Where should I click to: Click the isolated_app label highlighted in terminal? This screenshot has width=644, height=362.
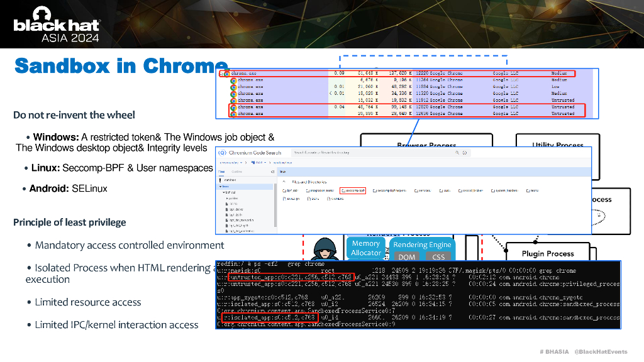click(270, 317)
